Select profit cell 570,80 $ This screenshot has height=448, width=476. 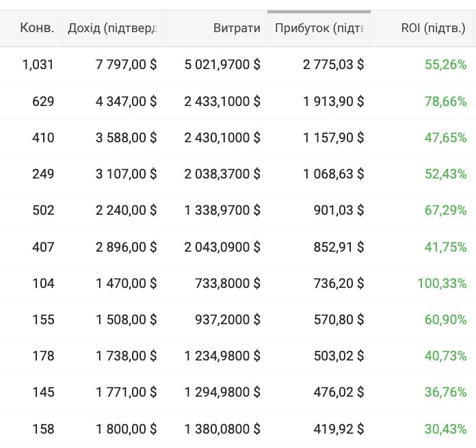[x=339, y=319]
